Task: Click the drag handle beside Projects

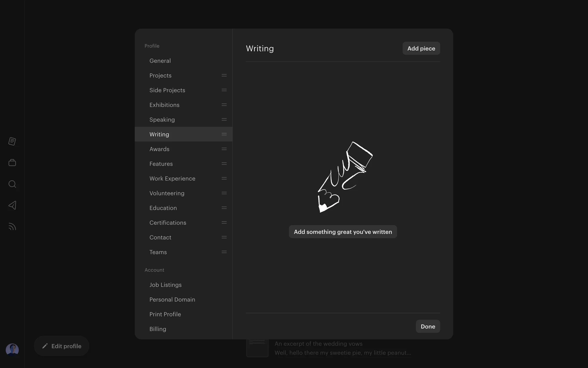Action: pyautogui.click(x=224, y=75)
